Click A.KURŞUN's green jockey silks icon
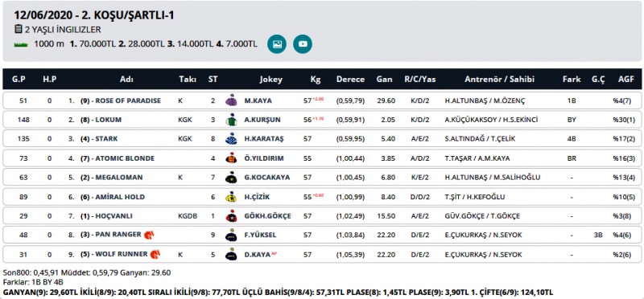The width and height of the screenshot is (644, 299). pyautogui.click(x=231, y=120)
